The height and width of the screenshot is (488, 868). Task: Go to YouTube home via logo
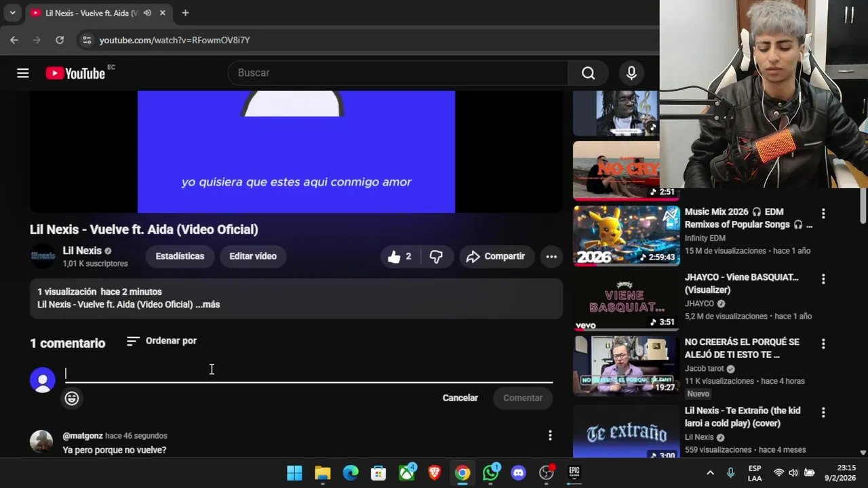pyautogui.click(x=75, y=73)
